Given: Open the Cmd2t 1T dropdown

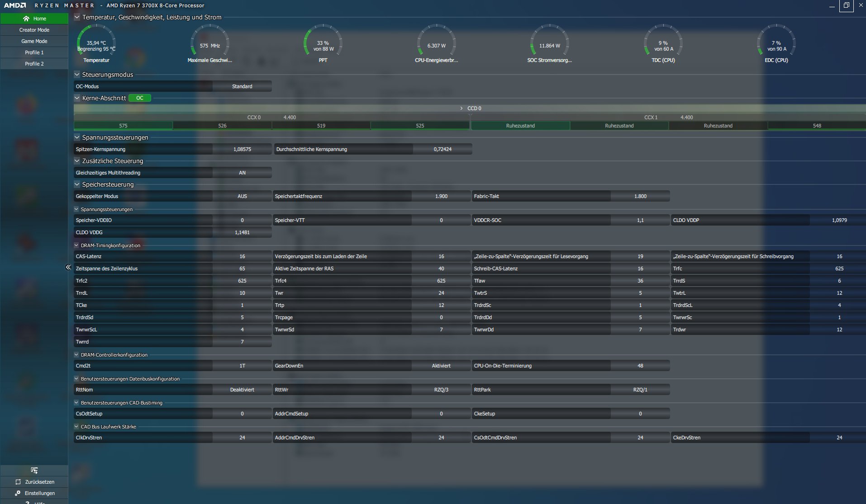Looking at the screenshot, I should tap(242, 366).
